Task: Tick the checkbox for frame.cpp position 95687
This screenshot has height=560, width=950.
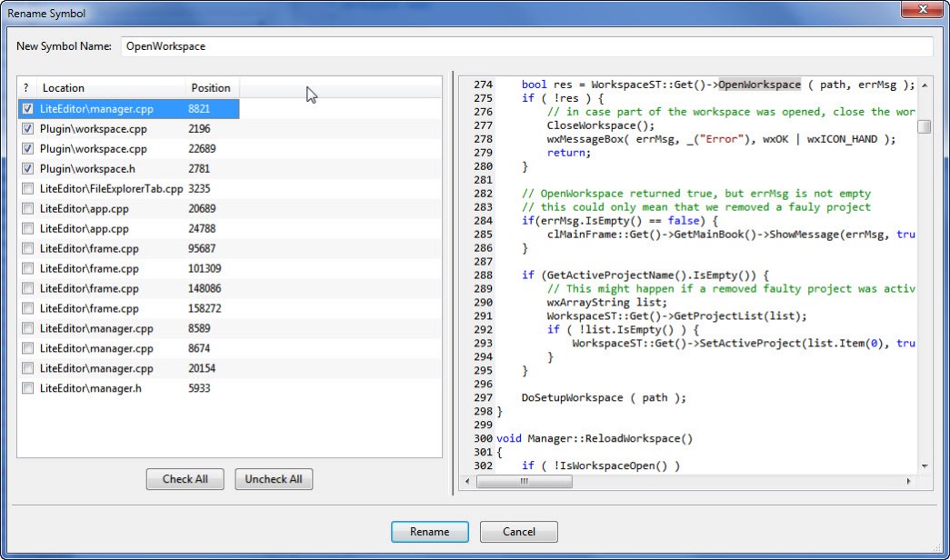Action: tap(27, 249)
